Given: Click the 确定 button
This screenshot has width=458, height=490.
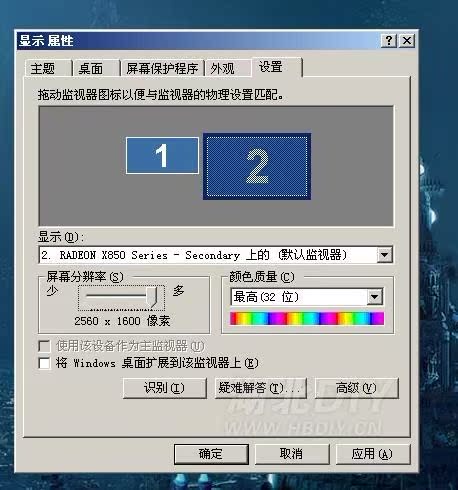Looking at the screenshot, I should [211, 454].
